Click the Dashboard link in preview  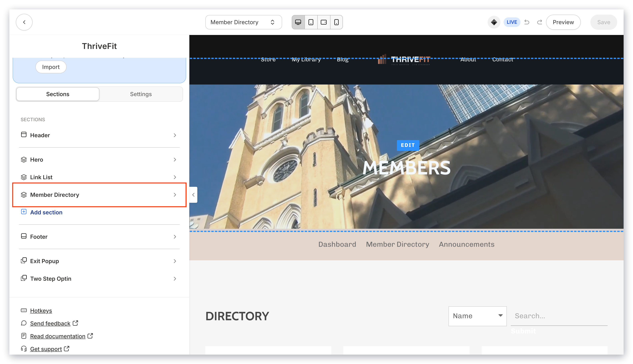tap(337, 244)
